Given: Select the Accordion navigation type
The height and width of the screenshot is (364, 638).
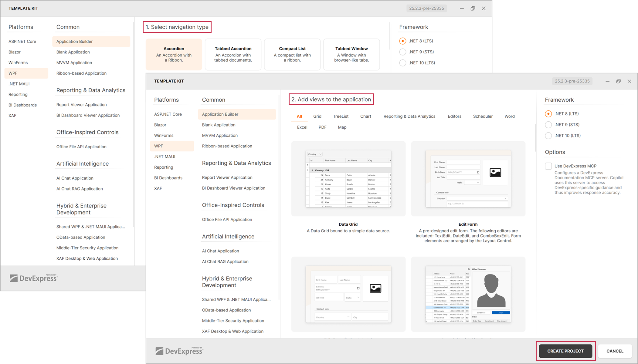Looking at the screenshot, I should pos(174,55).
